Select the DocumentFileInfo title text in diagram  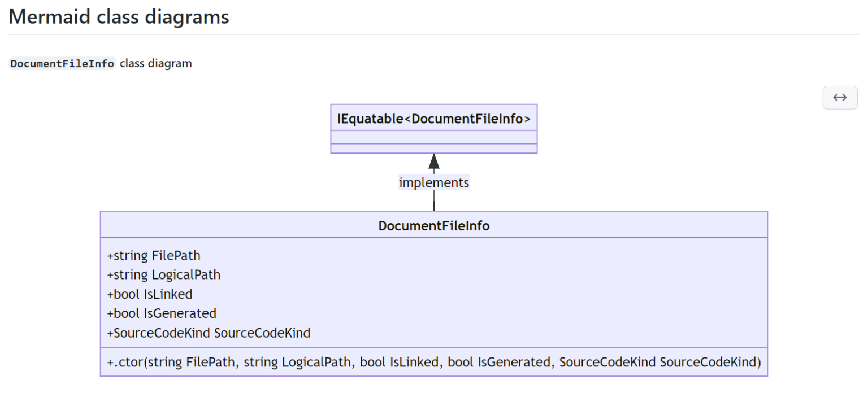[433, 225]
